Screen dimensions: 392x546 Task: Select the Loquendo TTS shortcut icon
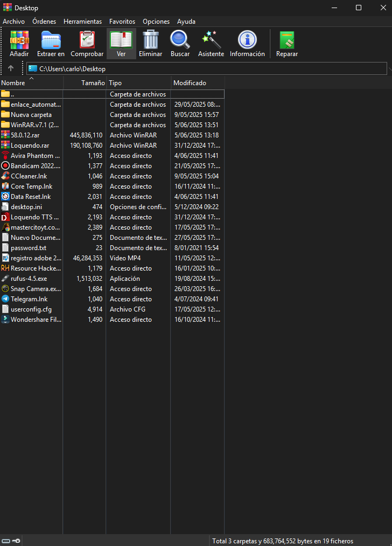[5, 217]
